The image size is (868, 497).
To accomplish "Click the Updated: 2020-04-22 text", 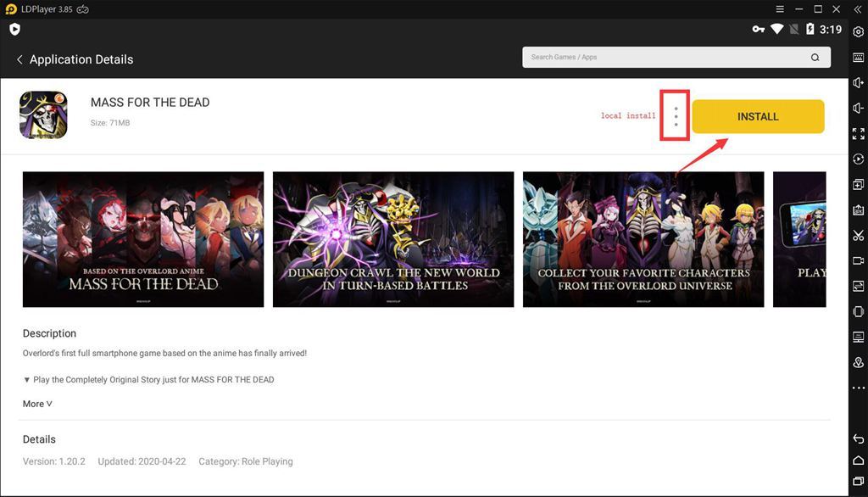I will 142,461.
